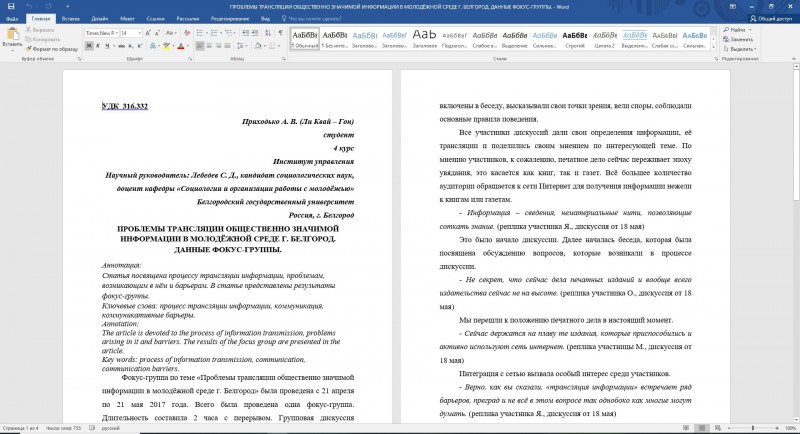The width and height of the screenshot is (800, 434).
Task: Save the document with the floppy icon
Action: point(11,6)
